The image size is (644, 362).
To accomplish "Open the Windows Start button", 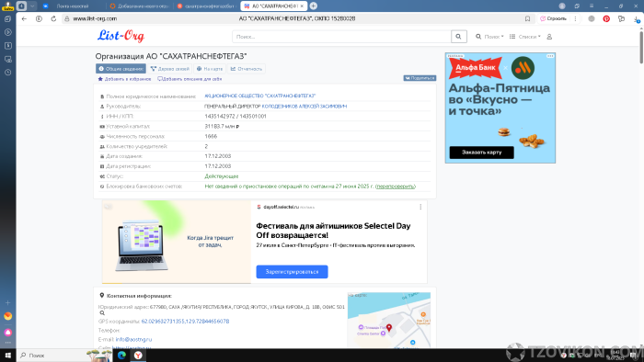I will [x=7, y=356].
